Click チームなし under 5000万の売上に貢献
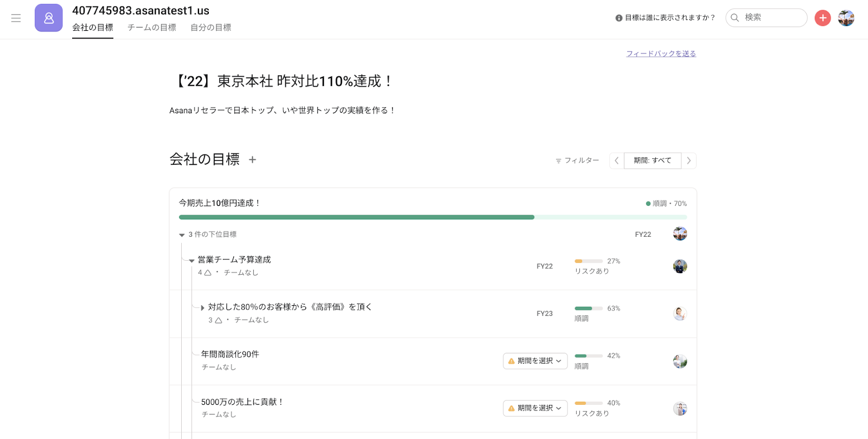 tap(219, 415)
